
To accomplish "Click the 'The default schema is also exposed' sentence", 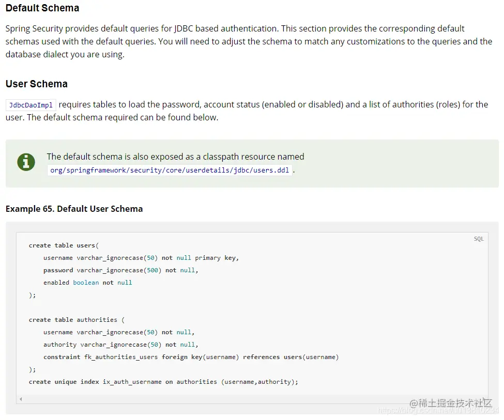I will 176,157.
